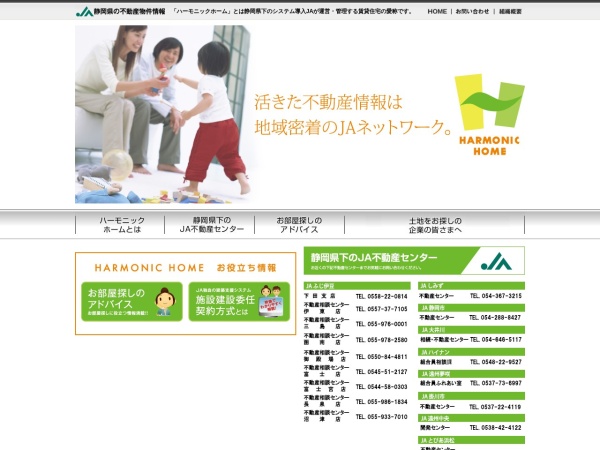Click phone number 055-978-2580
Screen dimensions: 600x450
pyautogui.click(x=382, y=340)
